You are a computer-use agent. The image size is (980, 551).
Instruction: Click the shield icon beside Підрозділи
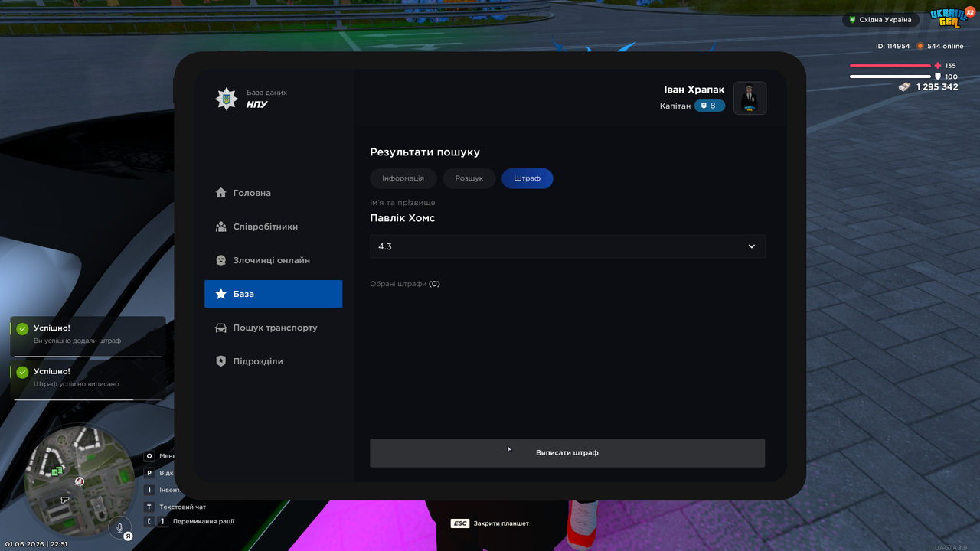click(220, 361)
